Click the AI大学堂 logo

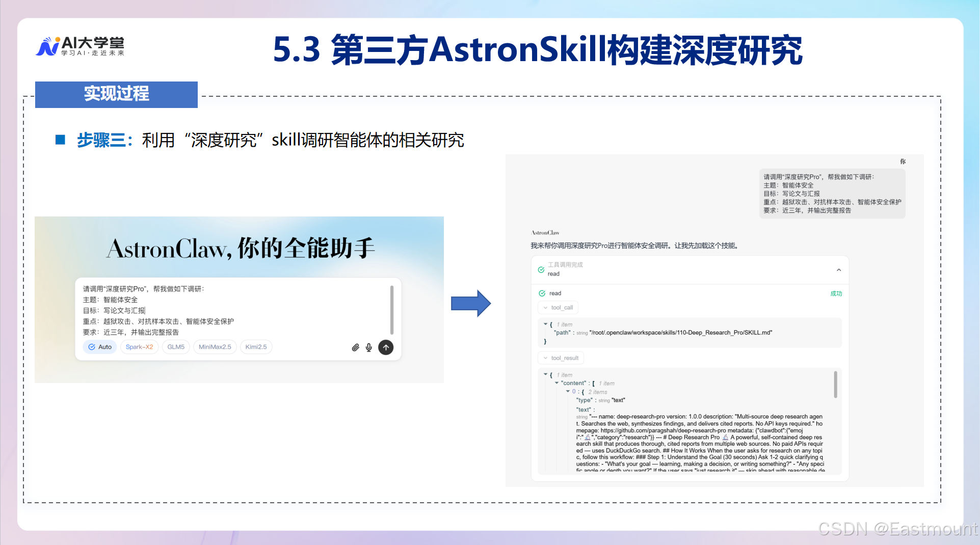click(81, 46)
